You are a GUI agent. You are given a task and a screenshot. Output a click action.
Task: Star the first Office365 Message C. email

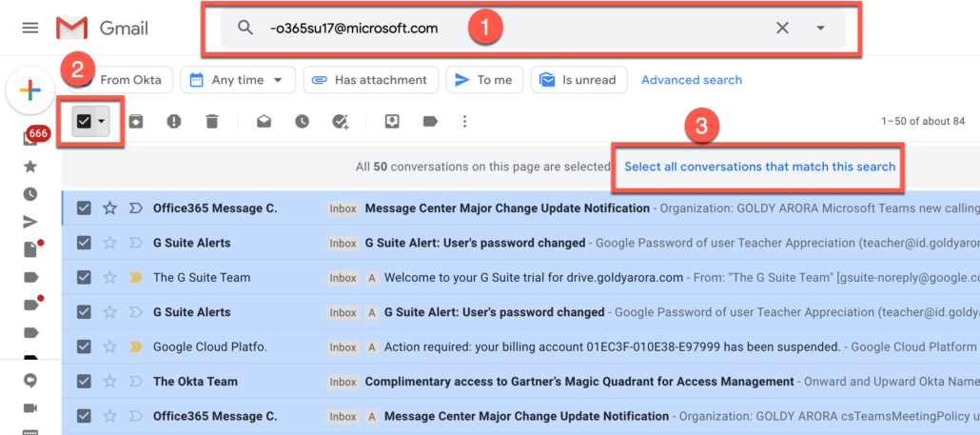[110, 208]
